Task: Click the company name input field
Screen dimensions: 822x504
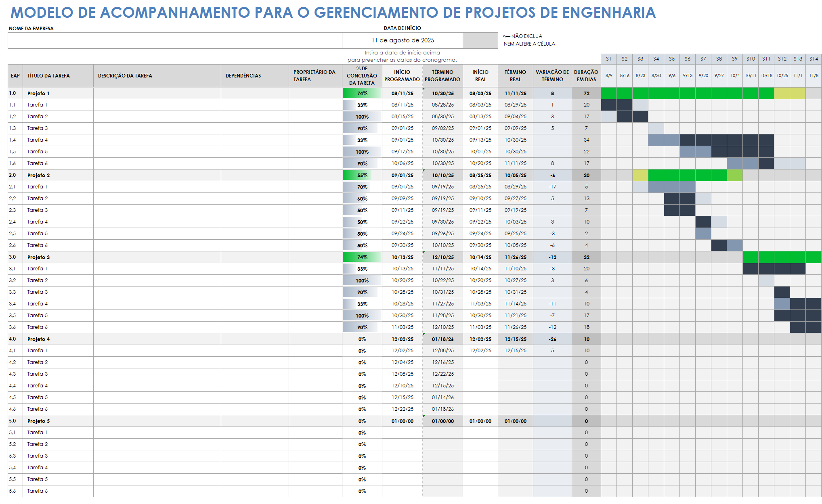Action: point(175,40)
